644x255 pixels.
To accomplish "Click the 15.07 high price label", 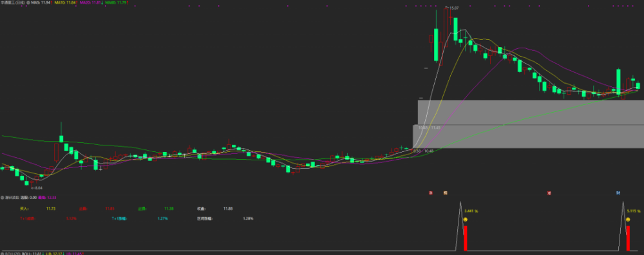I will pyautogui.click(x=453, y=8).
